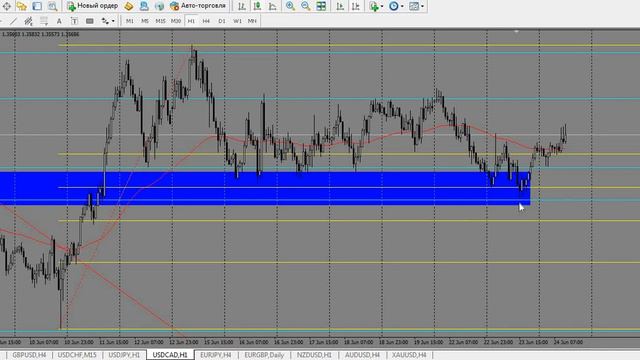Open the NZDUSD,H1 chart tab

314,355
